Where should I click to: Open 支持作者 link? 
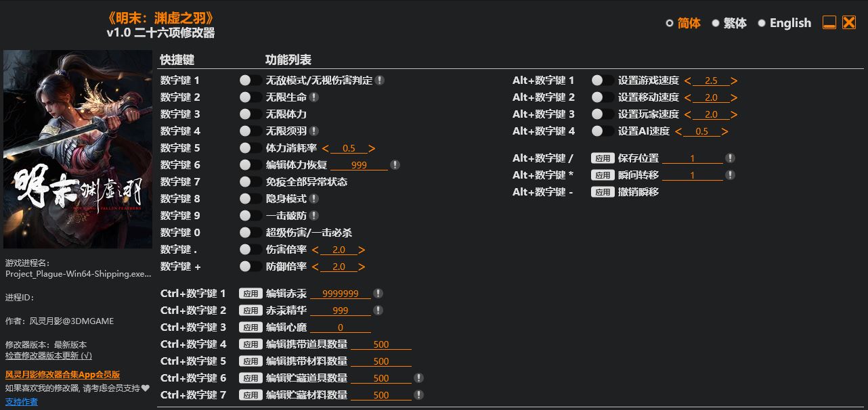point(22,402)
